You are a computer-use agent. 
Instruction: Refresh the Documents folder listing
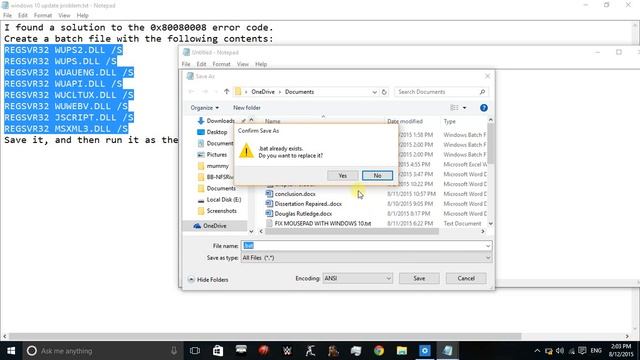point(384,92)
